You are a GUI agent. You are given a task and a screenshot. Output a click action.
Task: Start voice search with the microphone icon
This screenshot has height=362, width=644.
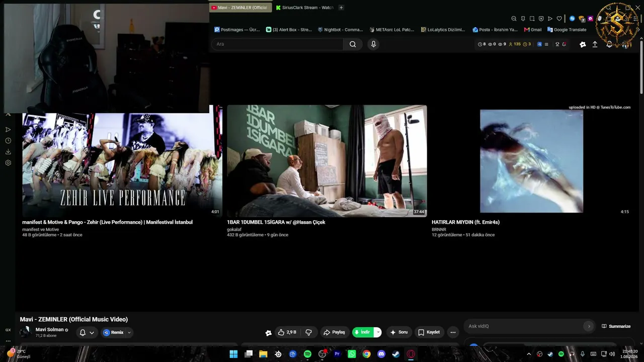coord(373,44)
